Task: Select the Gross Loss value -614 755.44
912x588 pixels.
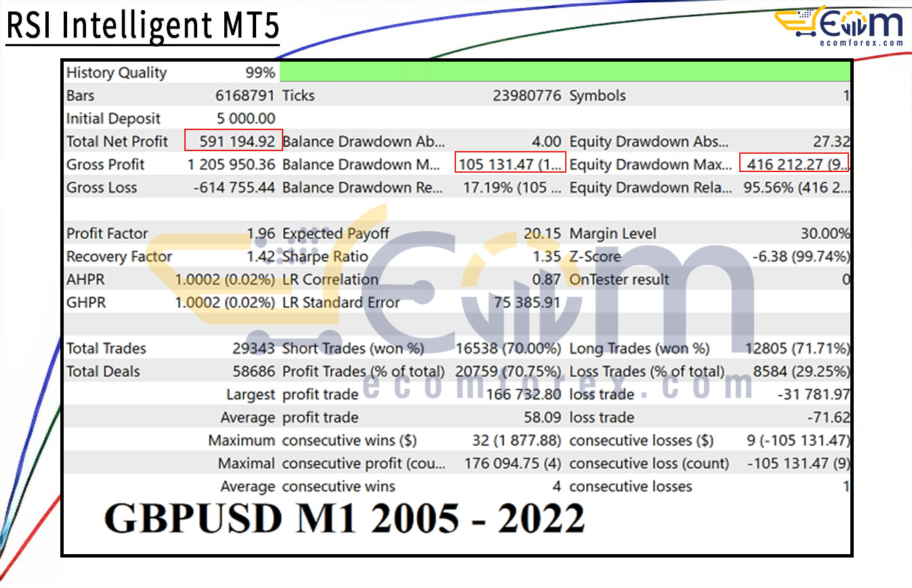Action: pyautogui.click(x=234, y=188)
